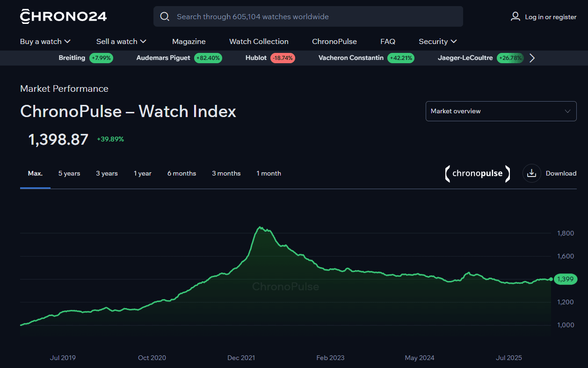
Task: Switch chart to 5 years
Action: tap(69, 173)
